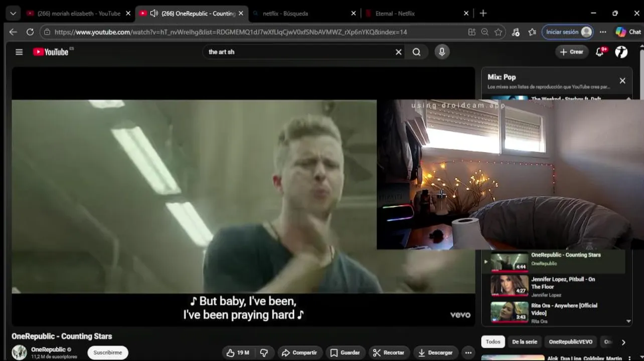
Task: Select the De la serie chip
Action: pos(524,342)
